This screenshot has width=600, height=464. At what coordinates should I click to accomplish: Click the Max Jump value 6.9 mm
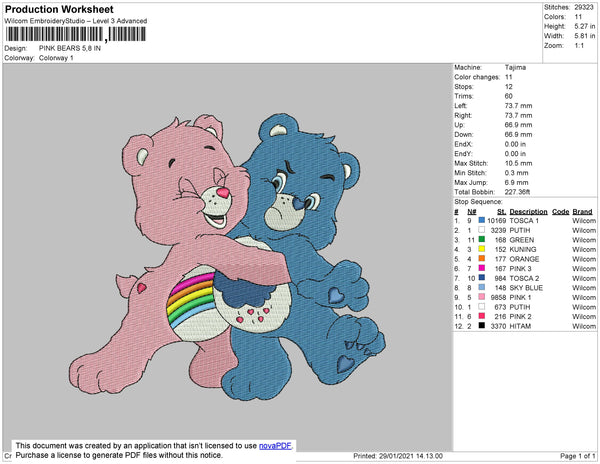(517, 182)
